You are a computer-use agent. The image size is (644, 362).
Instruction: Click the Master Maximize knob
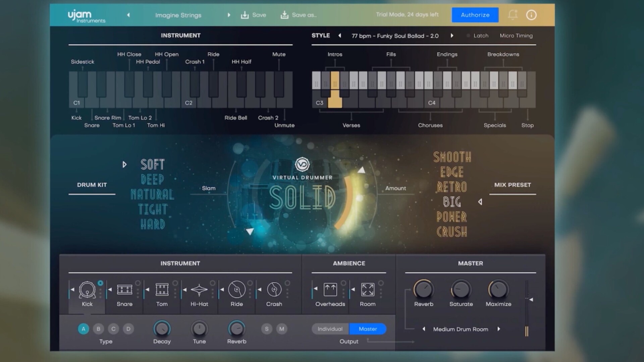click(498, 289)
